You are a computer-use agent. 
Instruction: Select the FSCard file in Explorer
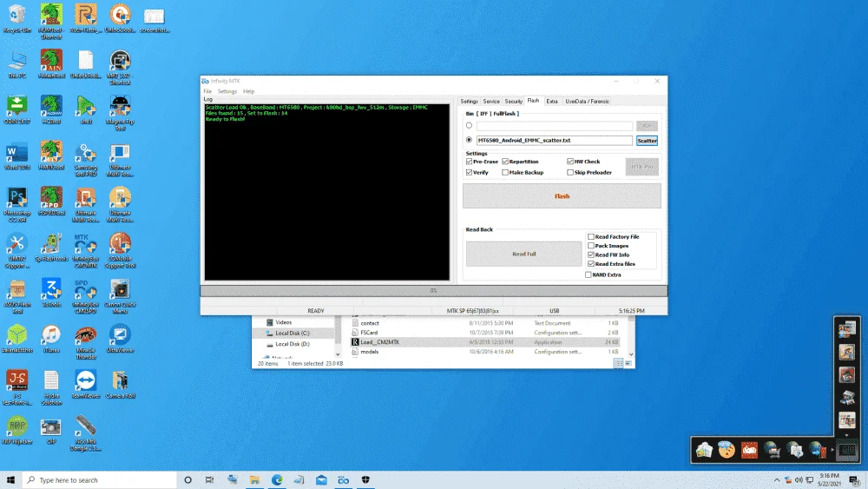tap(485, 333)
